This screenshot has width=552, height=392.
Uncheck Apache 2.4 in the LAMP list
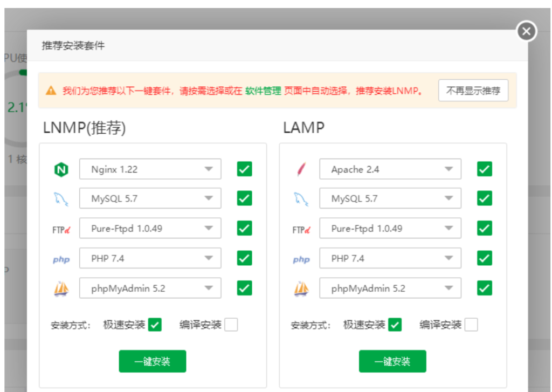pyautogui.click(x=484, y=169)
